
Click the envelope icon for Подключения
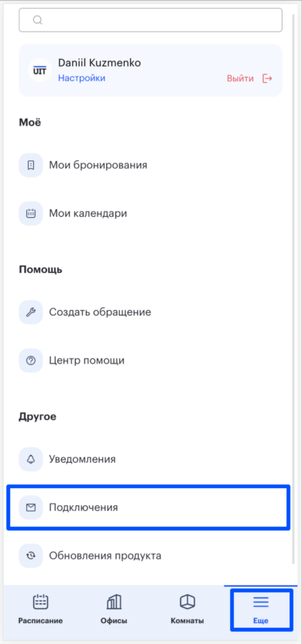click(x=31, y=508)
